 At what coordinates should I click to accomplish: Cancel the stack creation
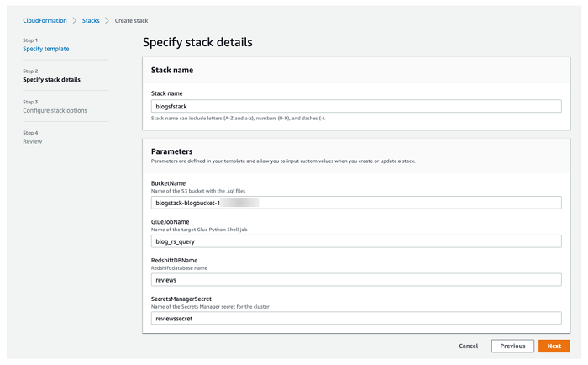click(x=468, y=346)
